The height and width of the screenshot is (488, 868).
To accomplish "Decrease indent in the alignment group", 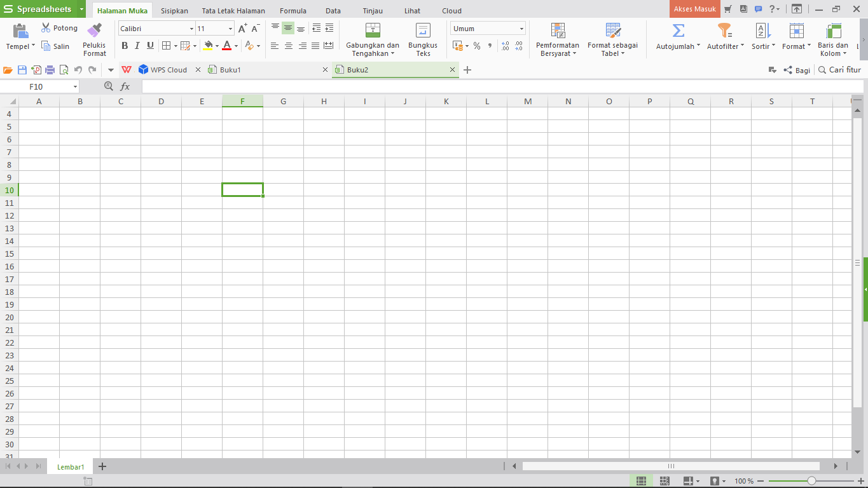I will coord(316,28).
